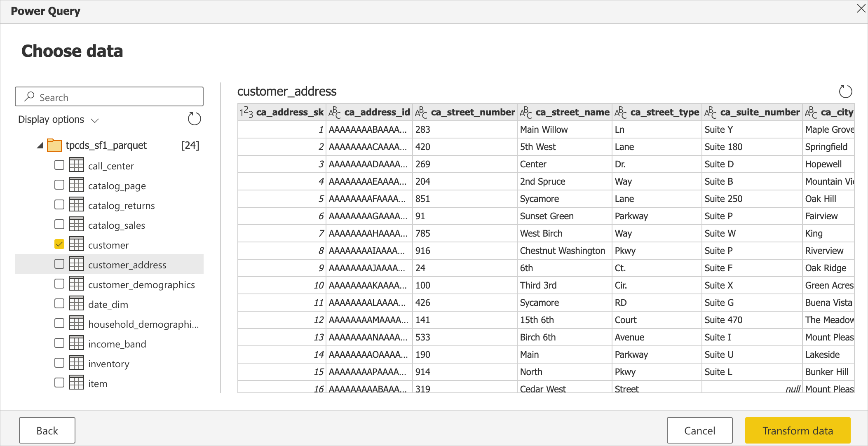Click the text filter icon on ca_street_type

[621, 113]
